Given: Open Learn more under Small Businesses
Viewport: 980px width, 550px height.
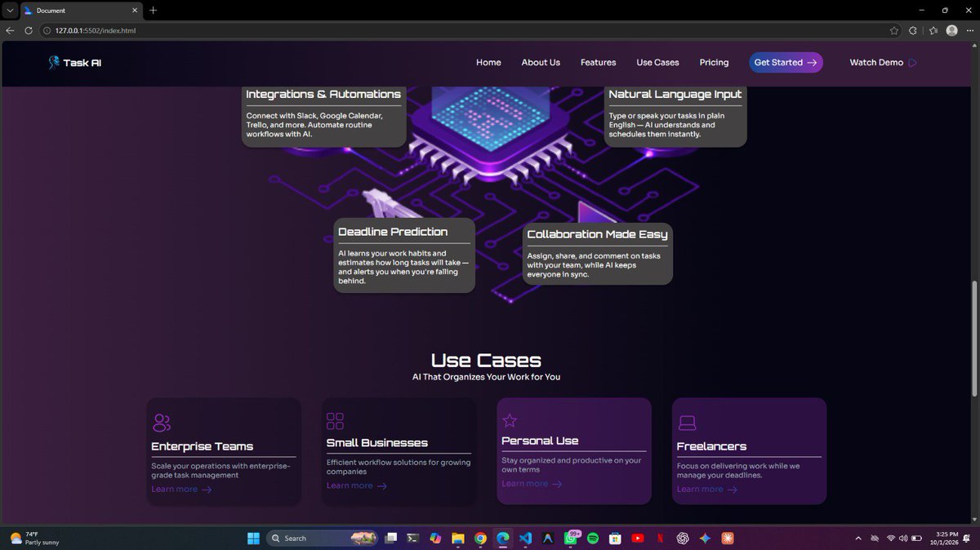Looking at the screenshot, I should [x=357, y=486].
